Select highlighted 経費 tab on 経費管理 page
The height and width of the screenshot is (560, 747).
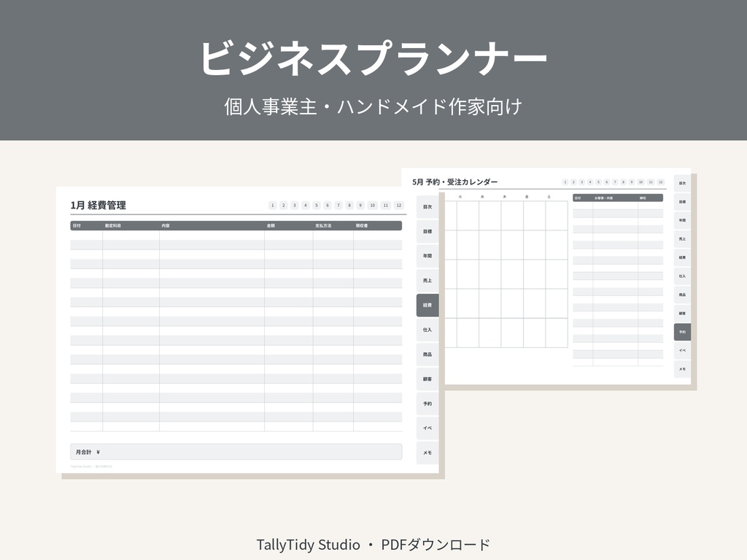tap(427, 306)
